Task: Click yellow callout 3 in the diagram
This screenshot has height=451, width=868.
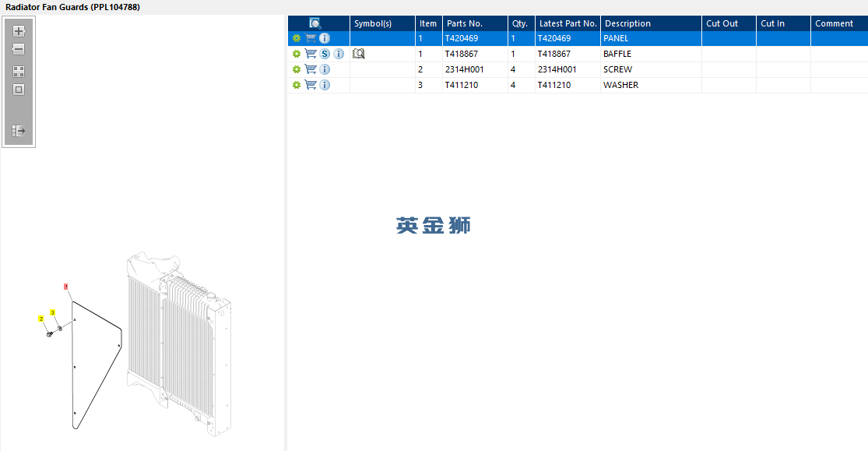Action: (x=53, y=312)
